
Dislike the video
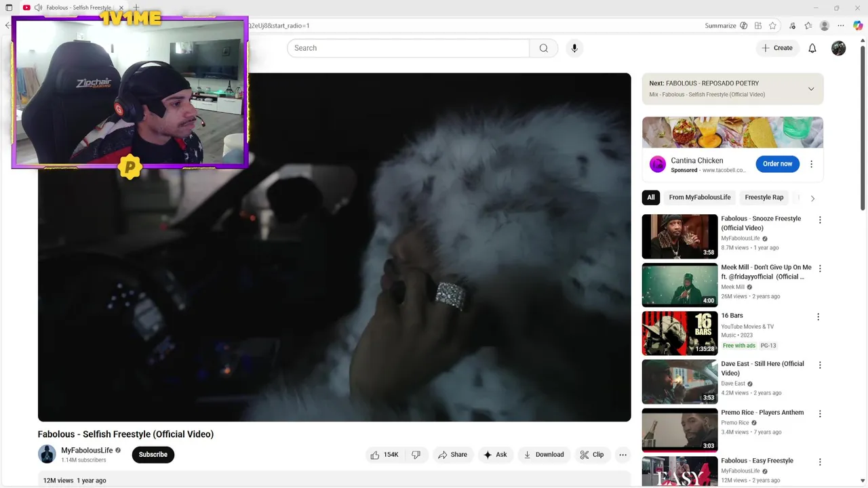pos(416,455)
